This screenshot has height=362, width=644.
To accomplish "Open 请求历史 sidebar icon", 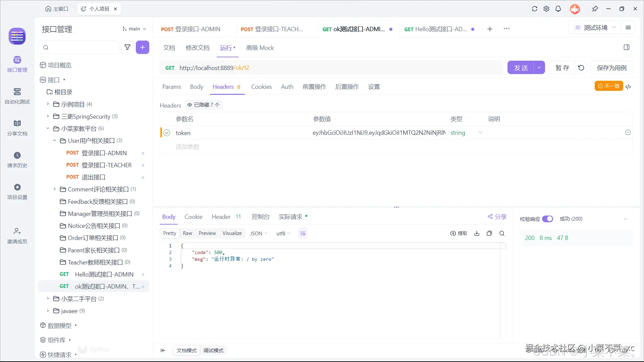I will coord(17,160).
